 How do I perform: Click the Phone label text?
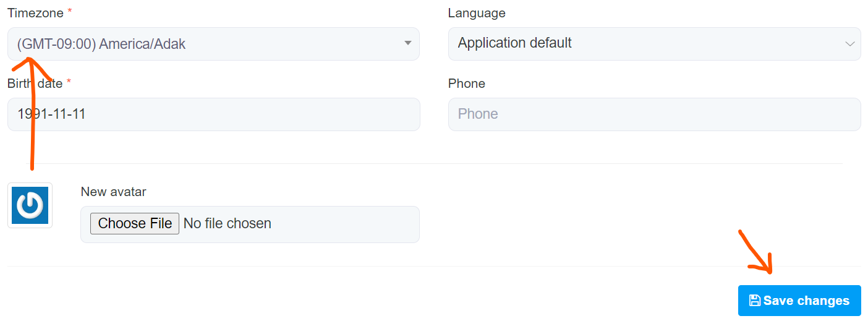467,83
